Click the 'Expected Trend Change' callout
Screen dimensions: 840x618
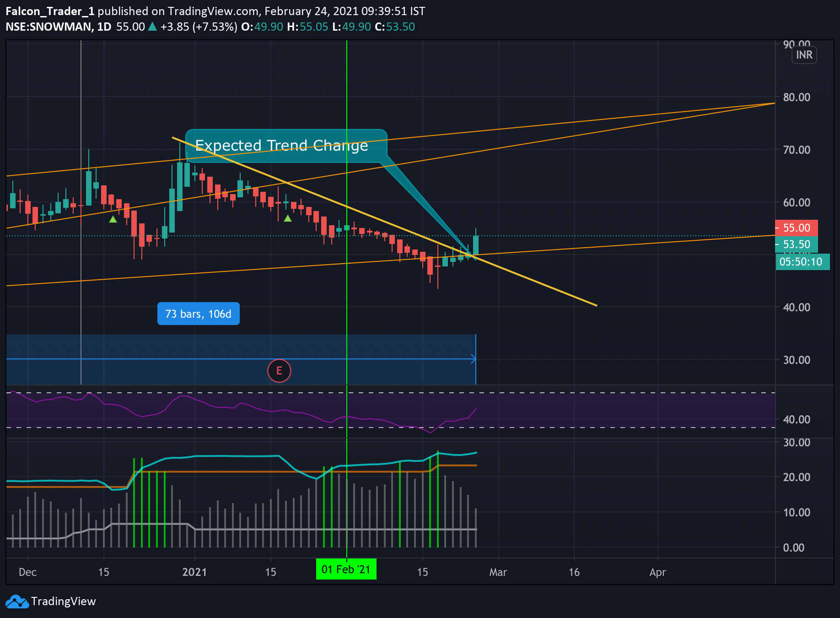coord(286,146)
